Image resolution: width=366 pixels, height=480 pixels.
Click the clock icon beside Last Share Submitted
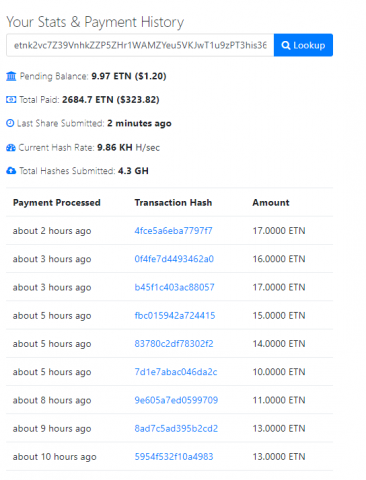coord(10,123)
